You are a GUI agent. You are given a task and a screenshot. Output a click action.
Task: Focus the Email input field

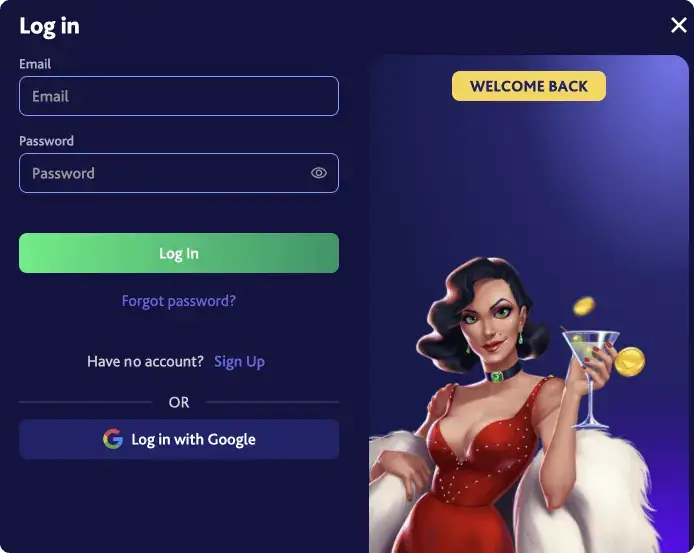(x=179, y=96)
